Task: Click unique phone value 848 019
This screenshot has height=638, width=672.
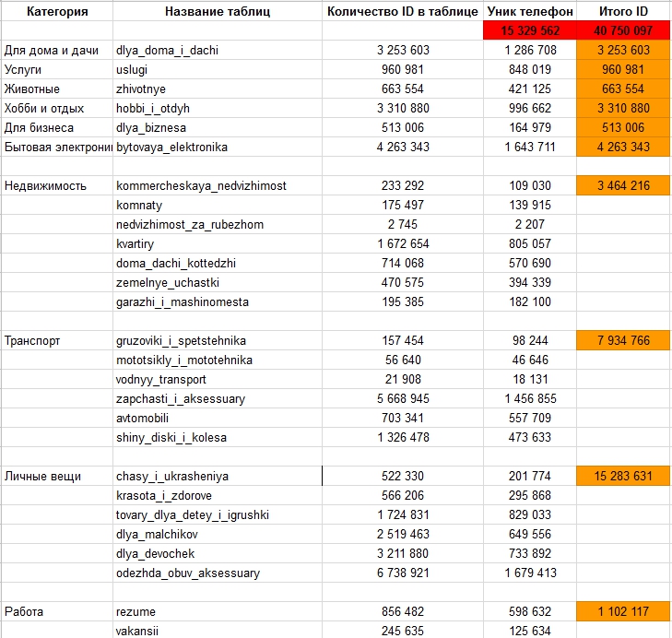Action: [x=530, y=69]
